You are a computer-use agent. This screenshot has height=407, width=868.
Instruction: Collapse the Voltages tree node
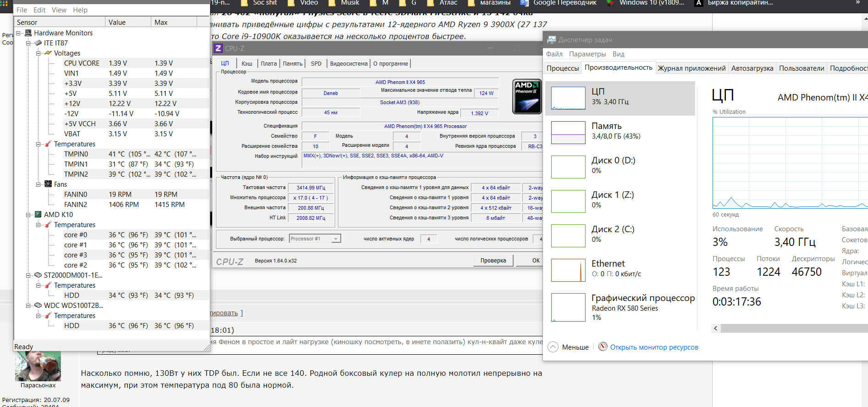click(39, 53)
